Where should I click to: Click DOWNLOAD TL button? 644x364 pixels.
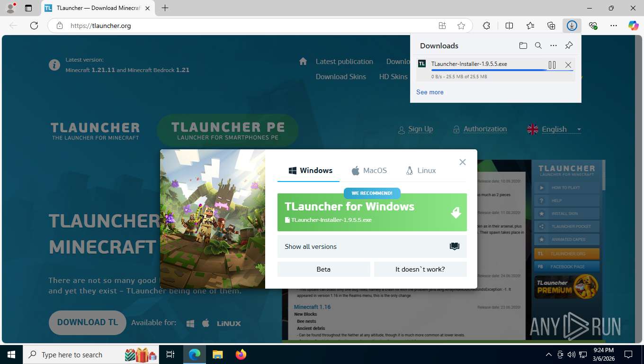[88, 323]
